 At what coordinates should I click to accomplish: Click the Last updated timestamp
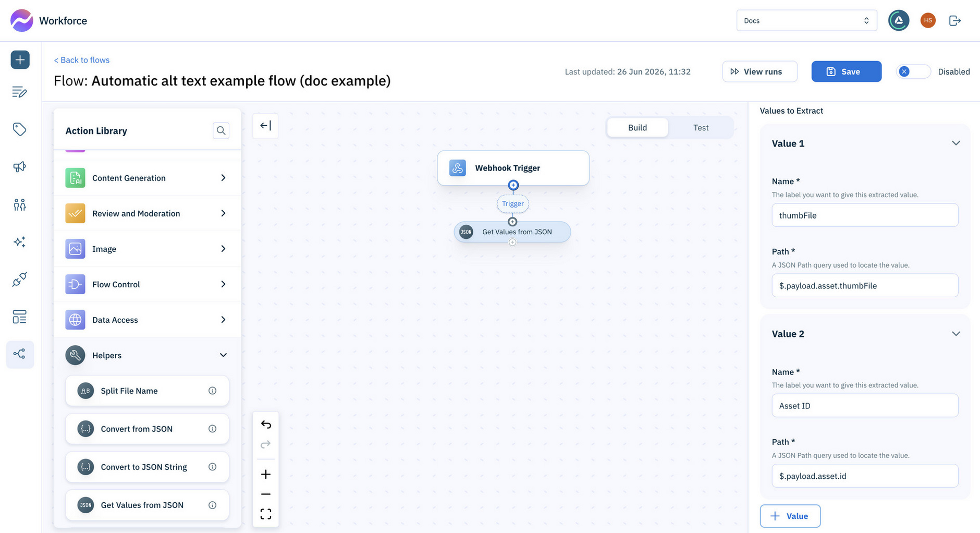point(628,71)
